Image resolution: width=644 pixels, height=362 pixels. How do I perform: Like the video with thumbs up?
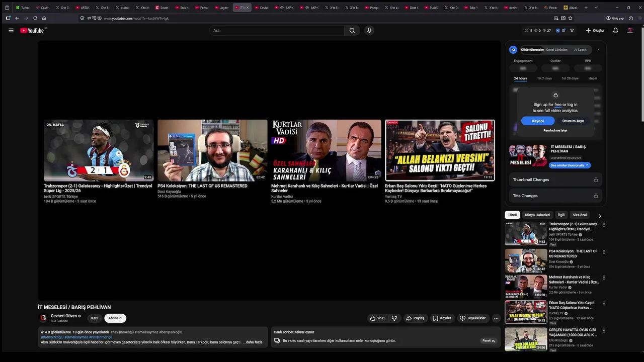[377, 318]
